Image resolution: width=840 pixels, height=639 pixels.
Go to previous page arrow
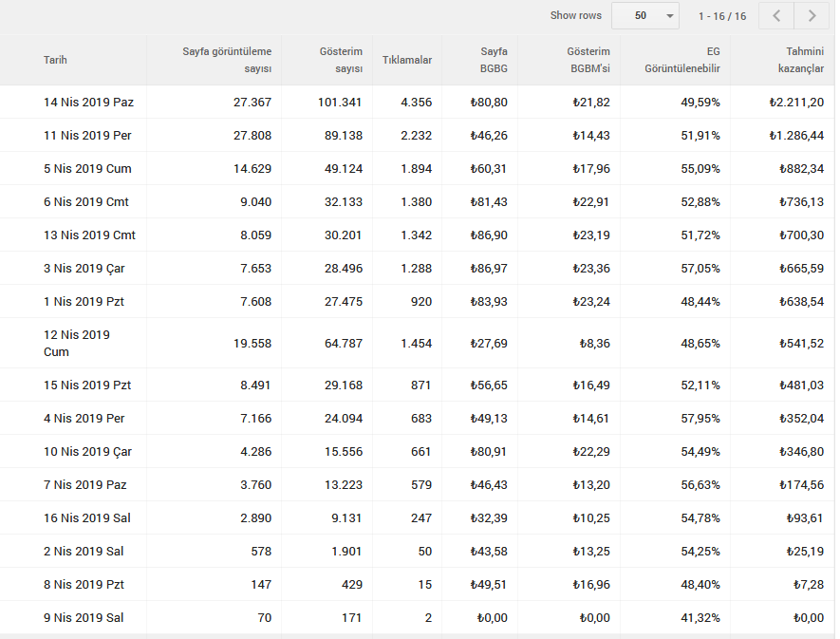pyautogui.click(x=776, y=15)
